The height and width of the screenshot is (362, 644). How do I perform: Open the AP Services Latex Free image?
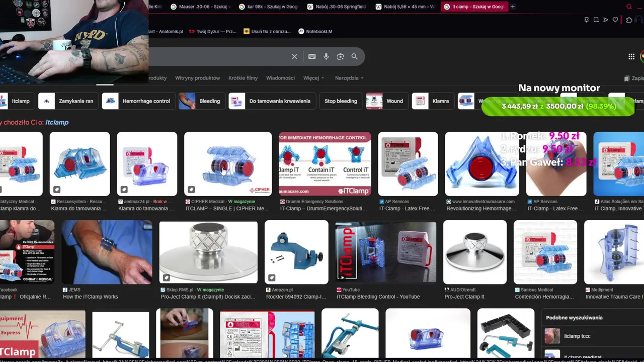[408, 164]
